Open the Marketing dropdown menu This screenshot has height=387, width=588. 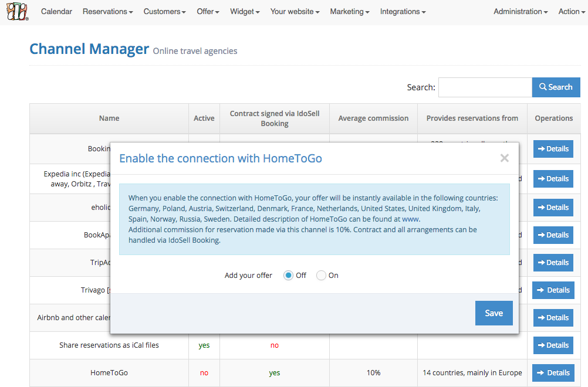coord(349,12)
